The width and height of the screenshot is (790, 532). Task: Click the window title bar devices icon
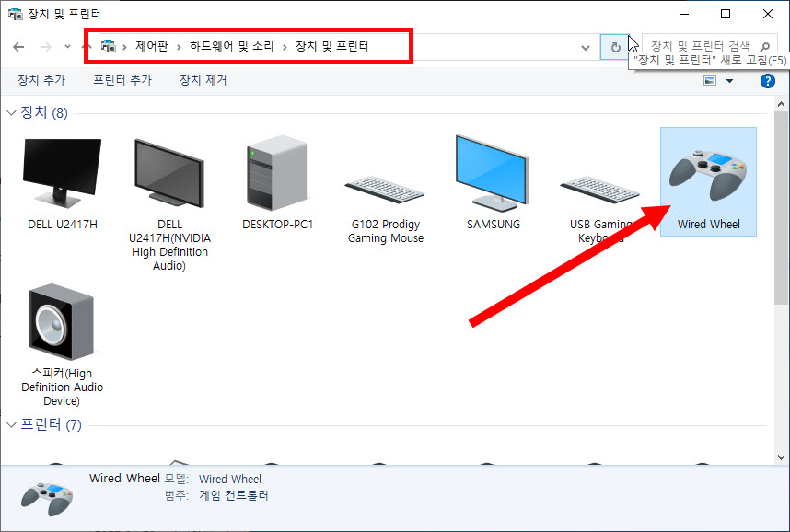[15, 14]
